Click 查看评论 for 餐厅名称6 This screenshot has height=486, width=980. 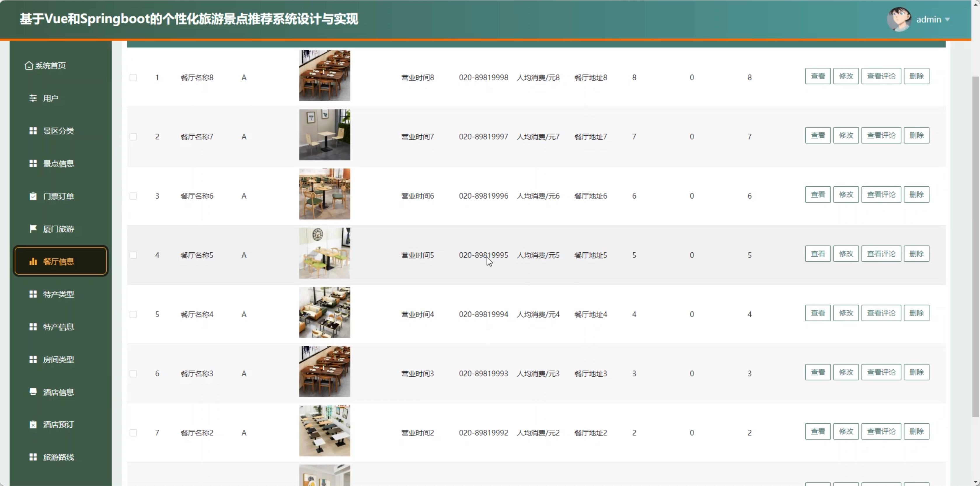[x=881, y=195]
